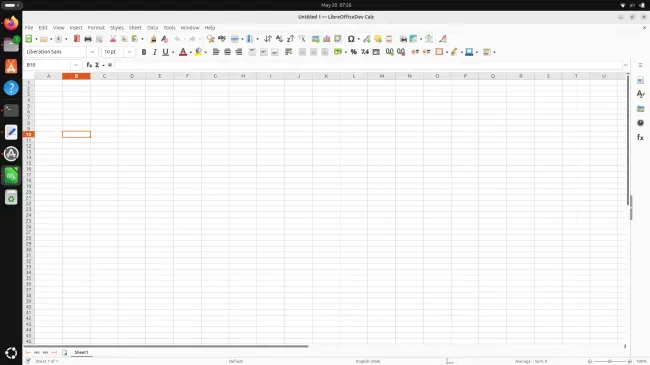Open the Insert Special Character icon
This screenshot has width=650, height=365.
click(x=351, y=39)
